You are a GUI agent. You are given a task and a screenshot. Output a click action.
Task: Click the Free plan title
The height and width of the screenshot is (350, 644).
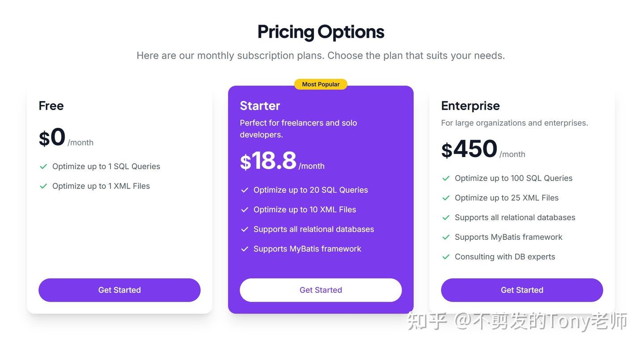(x=51, y=106)
